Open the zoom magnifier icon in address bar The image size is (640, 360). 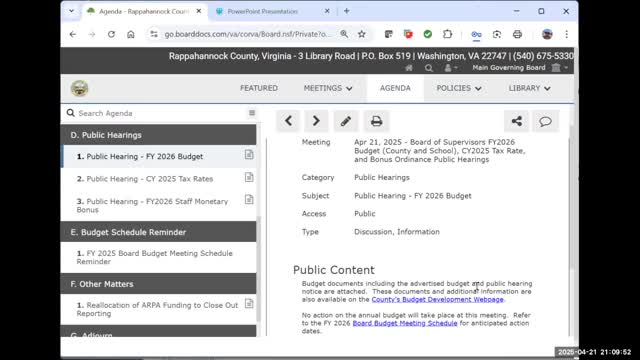344,34
